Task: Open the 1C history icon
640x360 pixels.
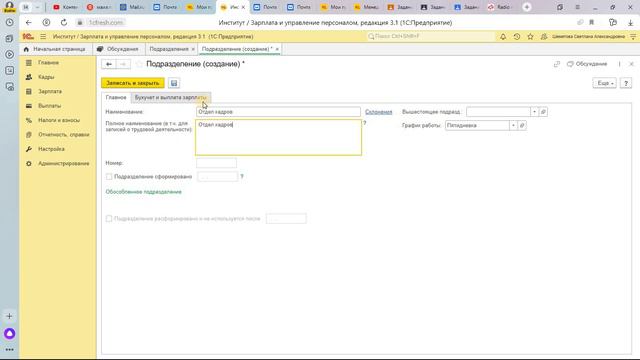Action: [x=517, y=37]
